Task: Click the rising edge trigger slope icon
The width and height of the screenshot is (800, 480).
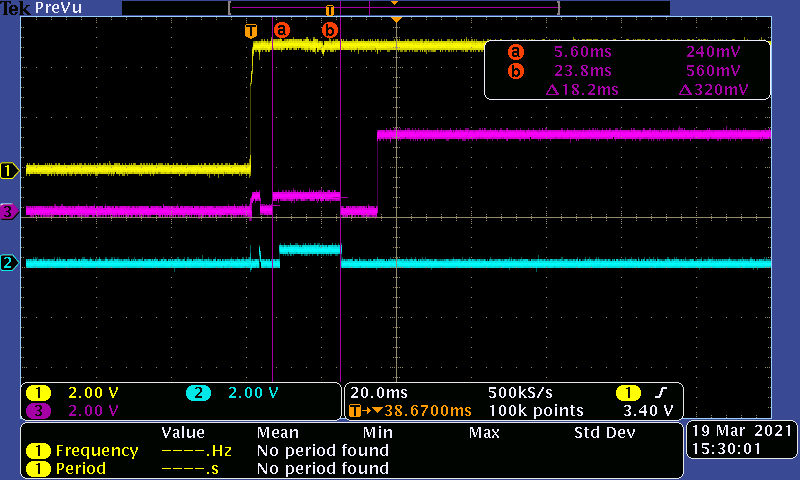Action: coord(661,392)
